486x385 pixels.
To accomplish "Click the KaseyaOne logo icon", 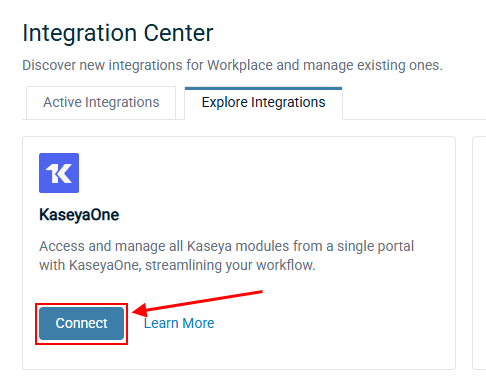I will click(59, 173).
